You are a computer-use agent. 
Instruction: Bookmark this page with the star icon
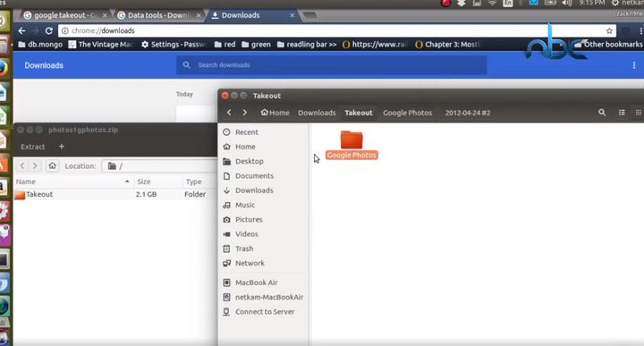pyautogui.click(x=609, y=30)
